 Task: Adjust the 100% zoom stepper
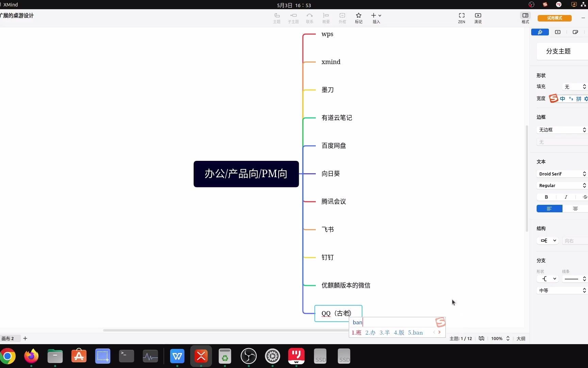508,338
